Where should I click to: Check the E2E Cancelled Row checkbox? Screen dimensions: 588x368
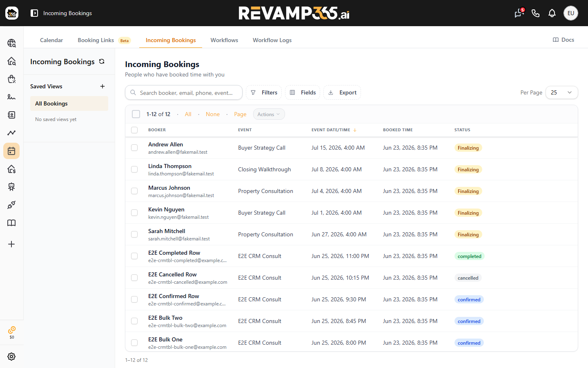coord(134,278)
